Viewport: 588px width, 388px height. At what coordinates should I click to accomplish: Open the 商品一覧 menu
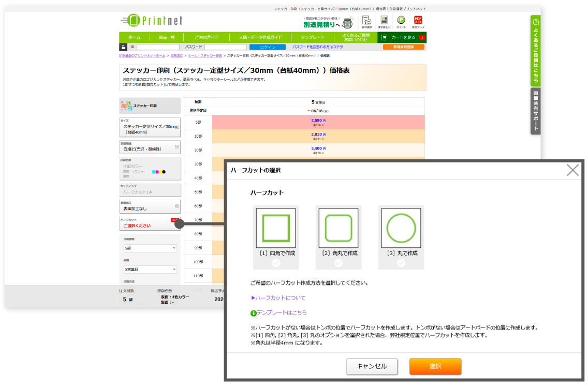coord(167,37)
